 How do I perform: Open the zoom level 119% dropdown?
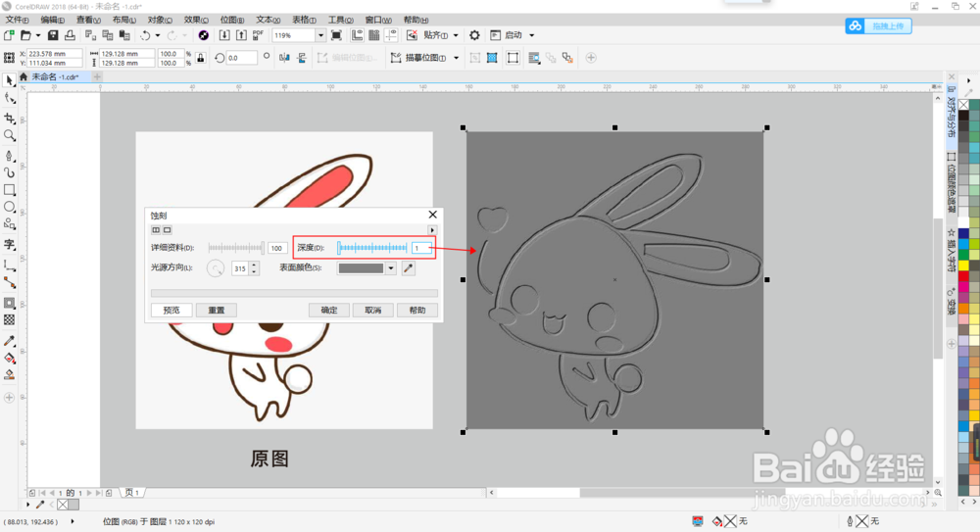320,35
